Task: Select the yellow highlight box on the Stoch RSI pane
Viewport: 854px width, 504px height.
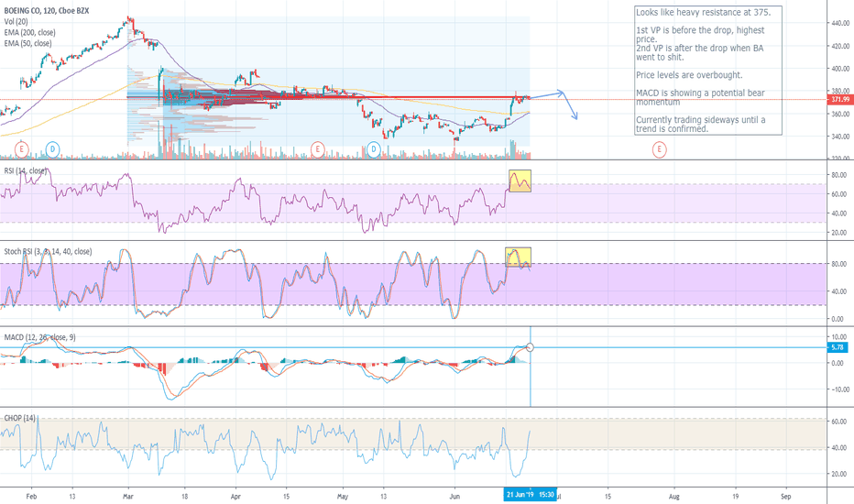Action: pyautogui.click(x=518, y=257)
